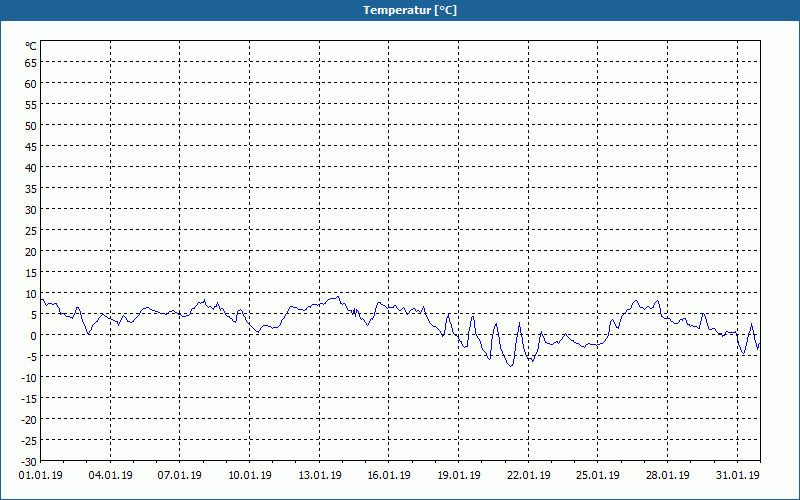Click the °C unit label on the axis

(x=31, y=46)
